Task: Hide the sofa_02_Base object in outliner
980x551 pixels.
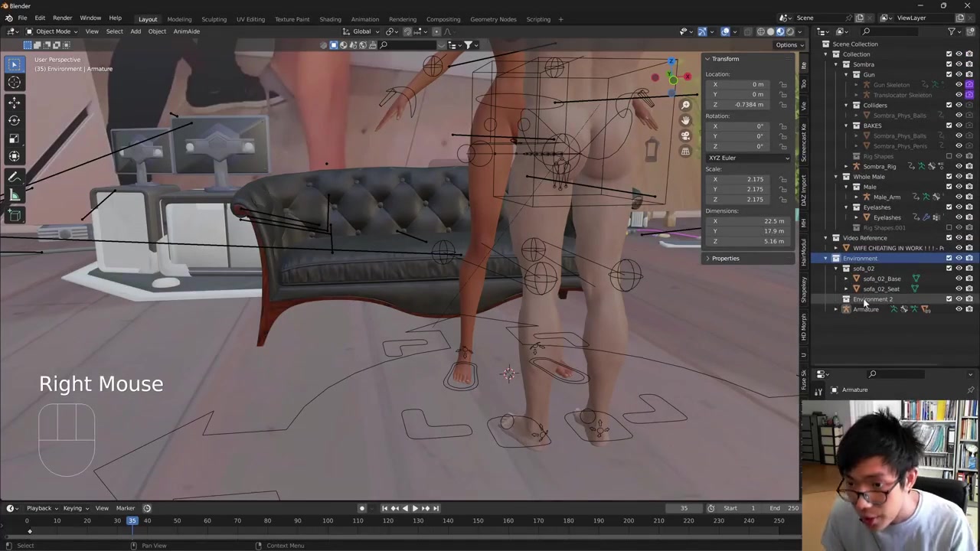Action: pyautogui.click(x=959, y=279)
